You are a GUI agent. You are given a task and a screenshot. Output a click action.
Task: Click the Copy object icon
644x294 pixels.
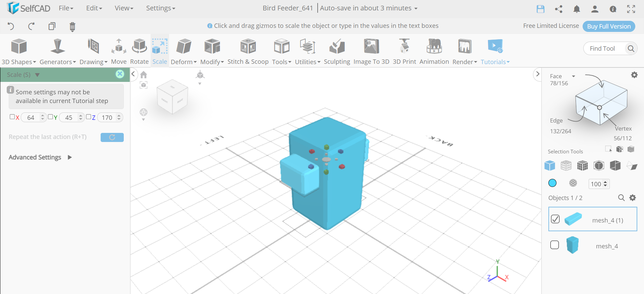[52, 26]
